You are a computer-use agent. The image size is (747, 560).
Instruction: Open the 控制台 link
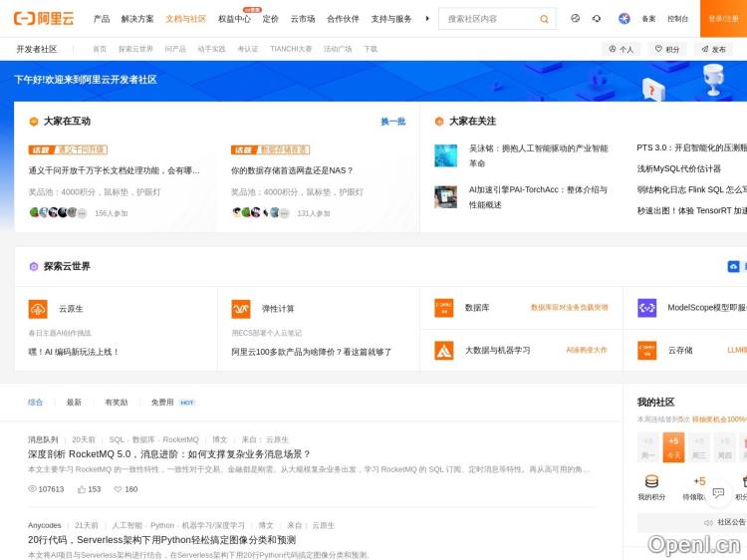pyautogui.click(x=677, y=19)
